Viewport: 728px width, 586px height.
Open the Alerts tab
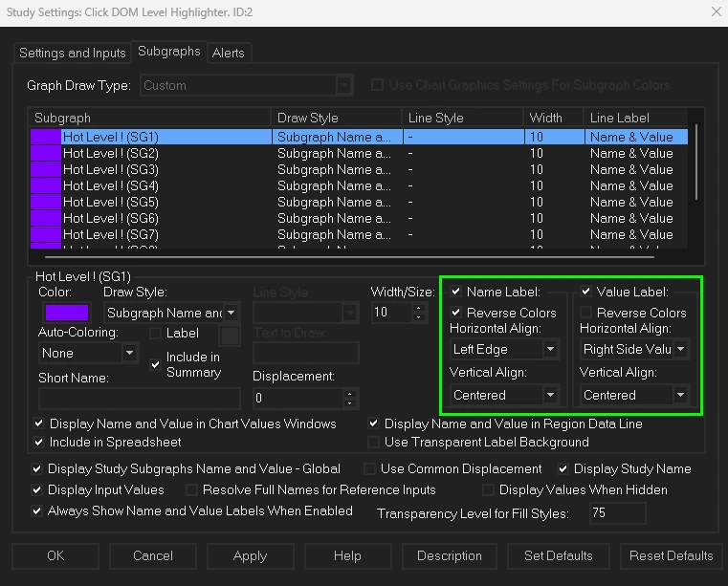(230, 53)
